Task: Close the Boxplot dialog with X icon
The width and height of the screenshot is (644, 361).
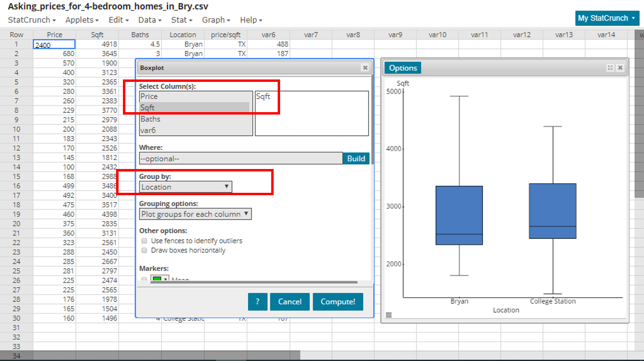Action: (x=365, y=68)
